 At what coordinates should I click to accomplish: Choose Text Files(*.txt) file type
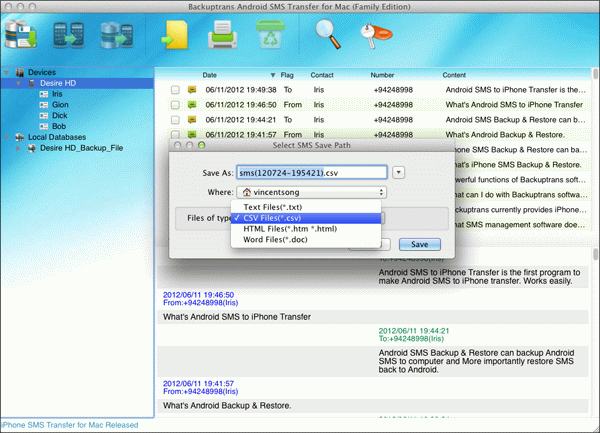click(x=306, y=207)
